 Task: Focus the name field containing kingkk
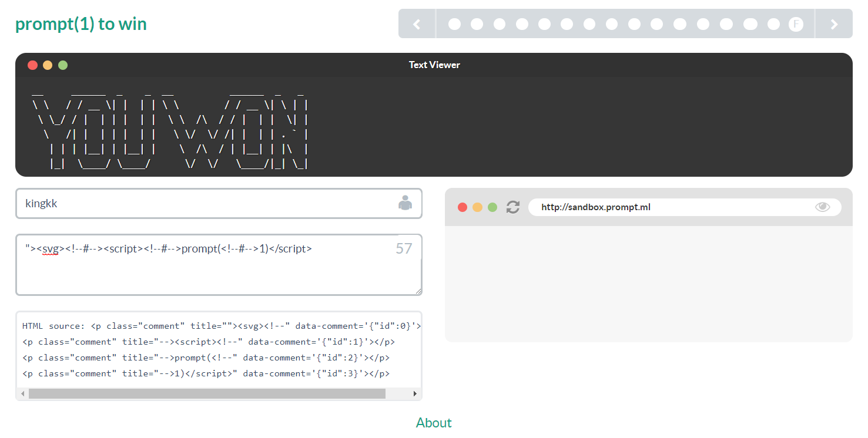pos(219,203)
